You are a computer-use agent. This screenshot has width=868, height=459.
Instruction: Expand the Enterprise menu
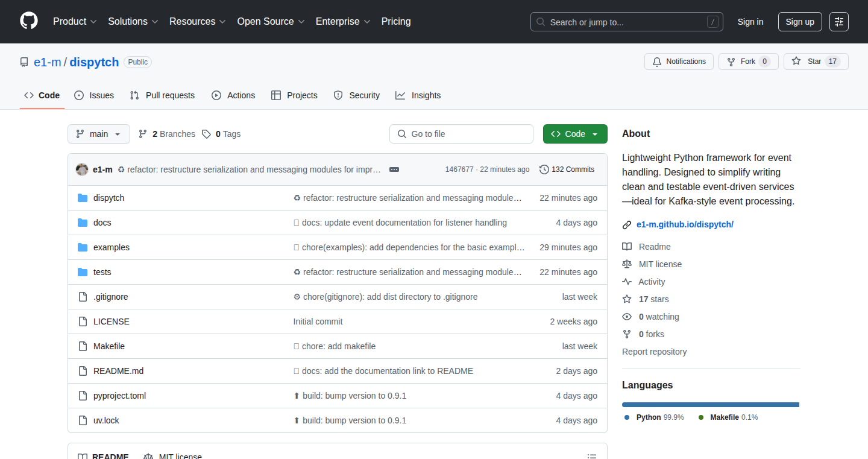[343, 21]
